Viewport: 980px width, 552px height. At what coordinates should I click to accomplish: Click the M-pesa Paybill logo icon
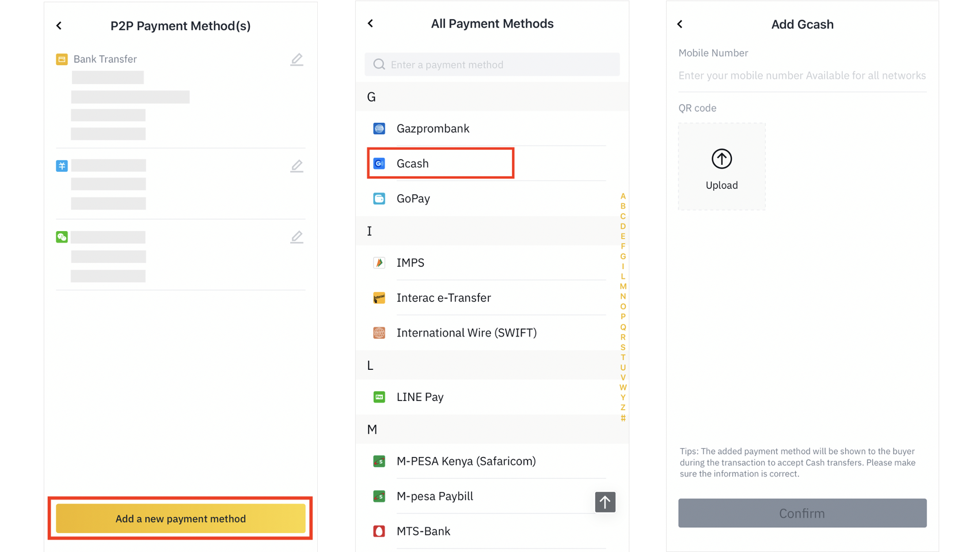point(379,496)
